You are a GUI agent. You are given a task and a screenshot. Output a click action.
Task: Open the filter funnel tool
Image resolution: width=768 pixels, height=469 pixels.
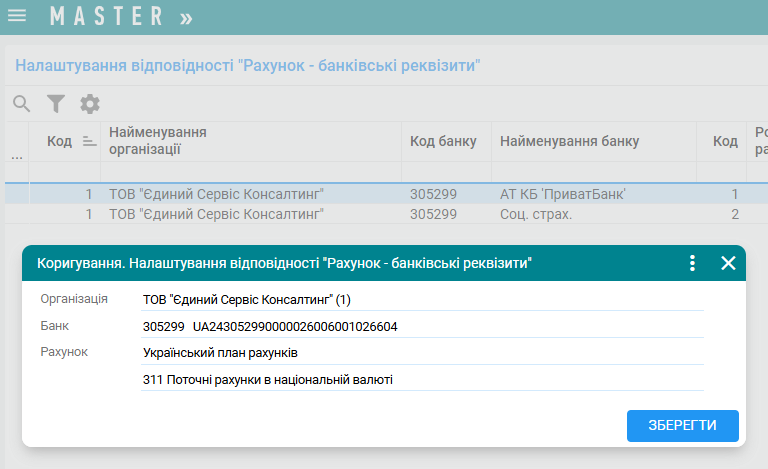coord(56,103)
